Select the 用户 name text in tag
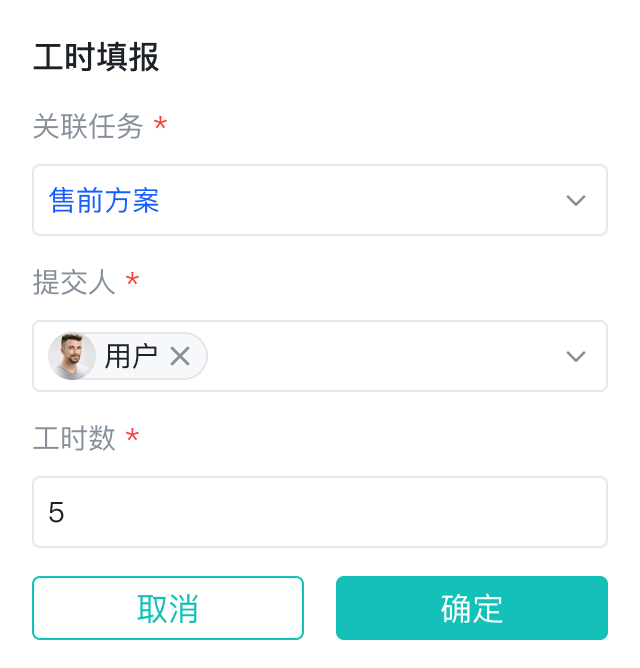This screenshot has height=668, width=640. [131, 356]
